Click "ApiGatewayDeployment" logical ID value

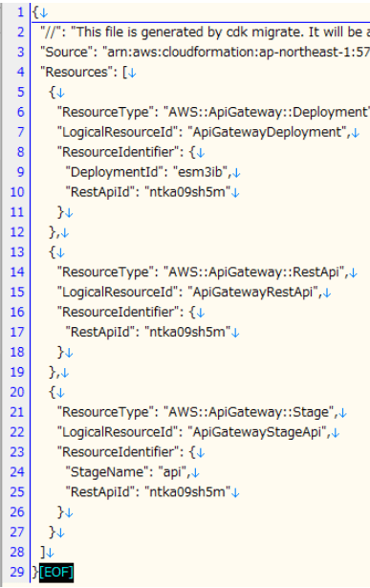tap(267, 132)
